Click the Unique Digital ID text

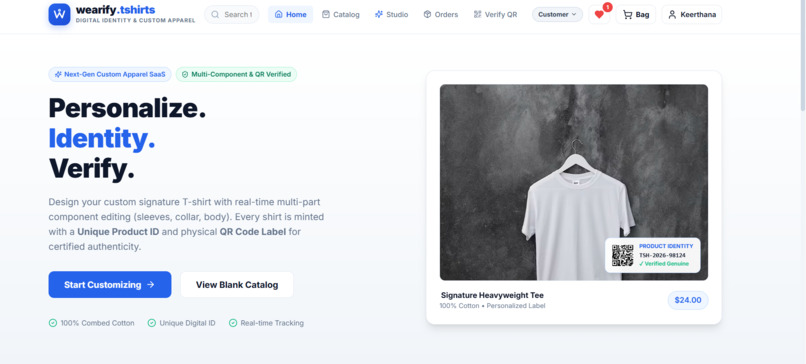(187, 323)
